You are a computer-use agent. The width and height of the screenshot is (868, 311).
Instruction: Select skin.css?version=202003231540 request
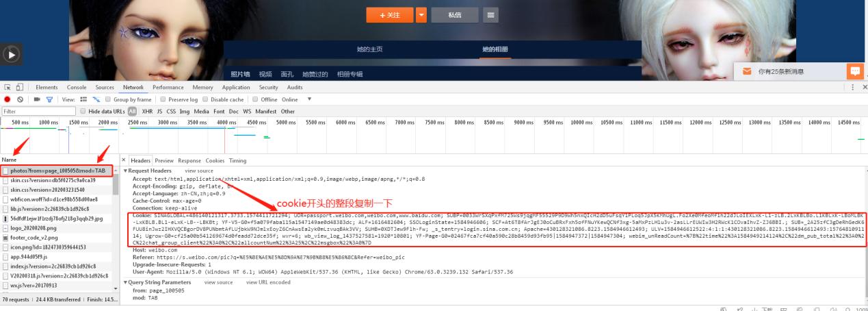57,190
